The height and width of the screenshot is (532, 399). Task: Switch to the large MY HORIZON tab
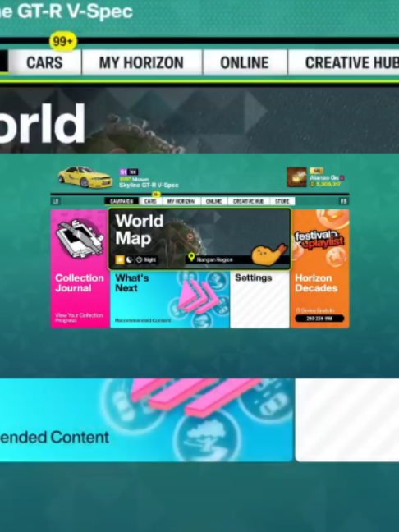point(141,62)
